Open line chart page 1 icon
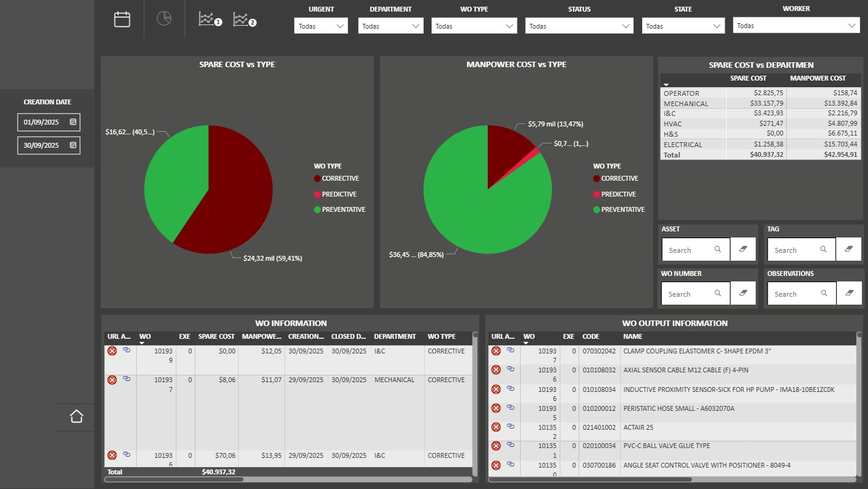This screenshot has width=868, height=489. click(x=210, y=20)
